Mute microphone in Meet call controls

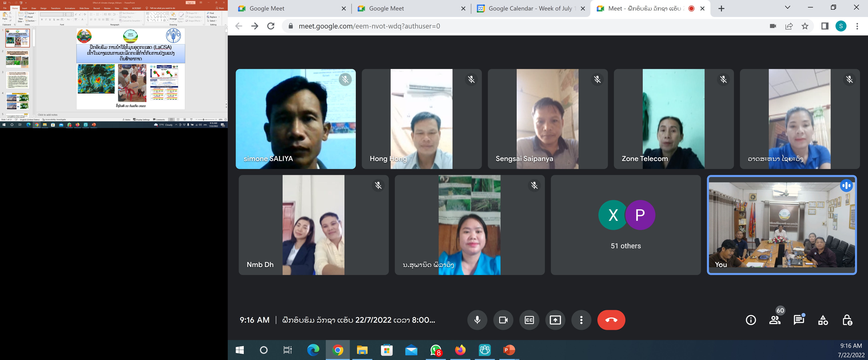(477, 320)
